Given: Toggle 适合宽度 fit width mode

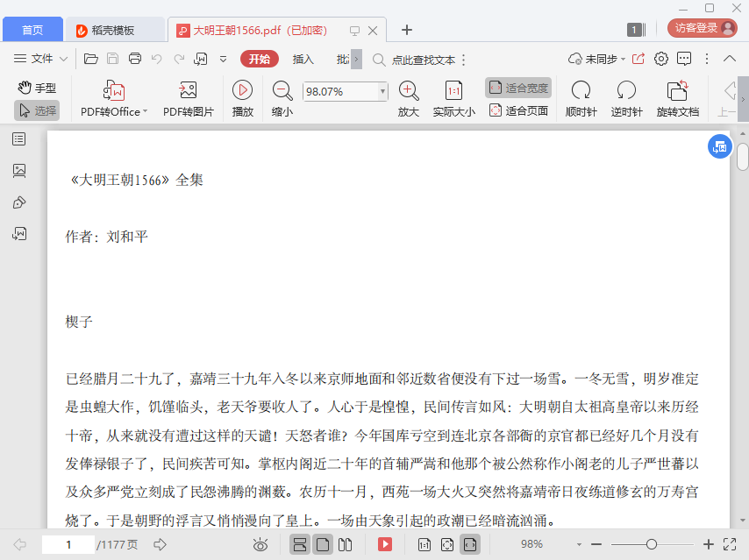Looking at the screenshot, I should (x=518, y=88).
